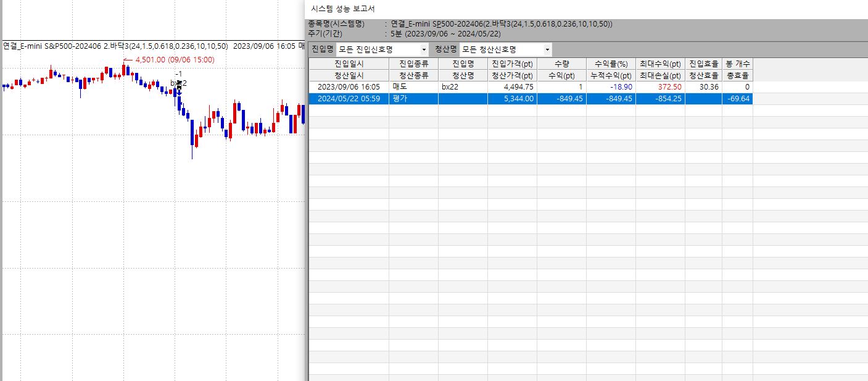
Task: Click the 봉 개수 column header
Action: pyautogui.click(x=737, y=64)
